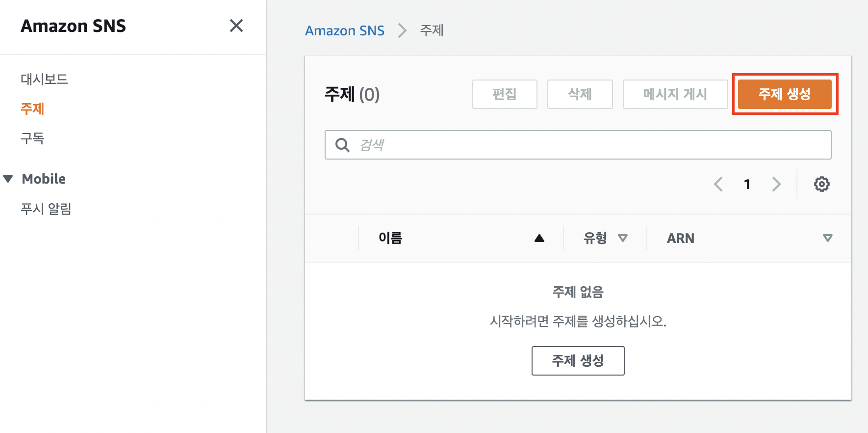Go to next page arrow

pyautogui.click(x=776, y=184)
